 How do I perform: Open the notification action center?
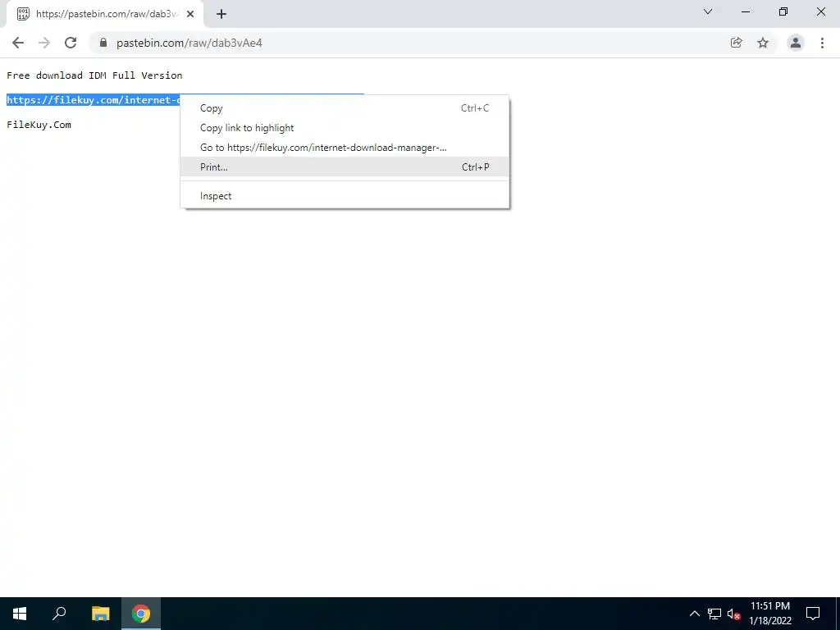point(813,614)
